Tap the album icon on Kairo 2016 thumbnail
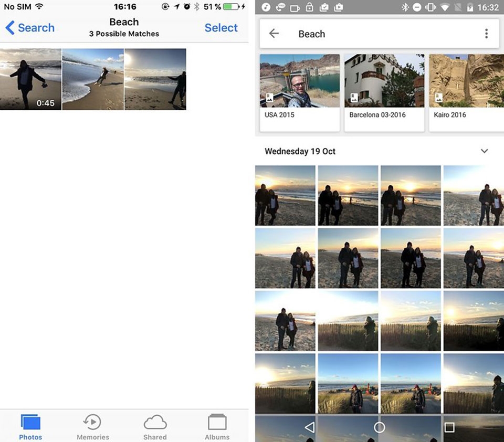Screen dimensions: 504x442 (x=438, y=98)
